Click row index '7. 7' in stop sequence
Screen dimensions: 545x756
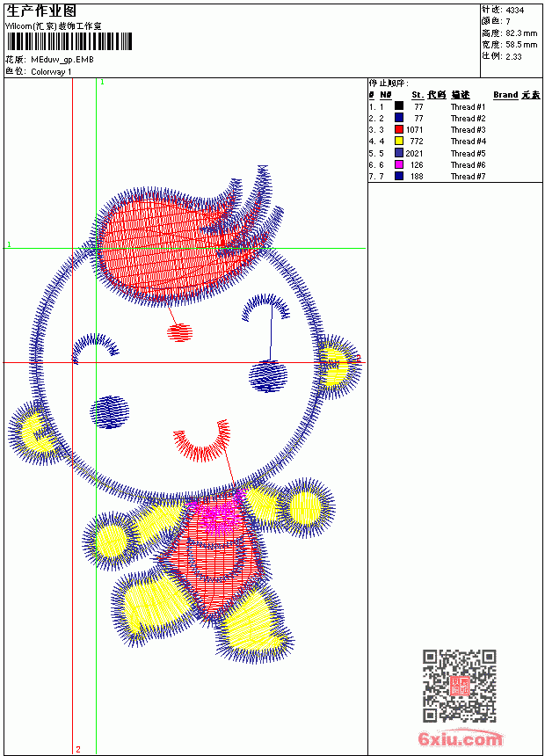(376, 177)
